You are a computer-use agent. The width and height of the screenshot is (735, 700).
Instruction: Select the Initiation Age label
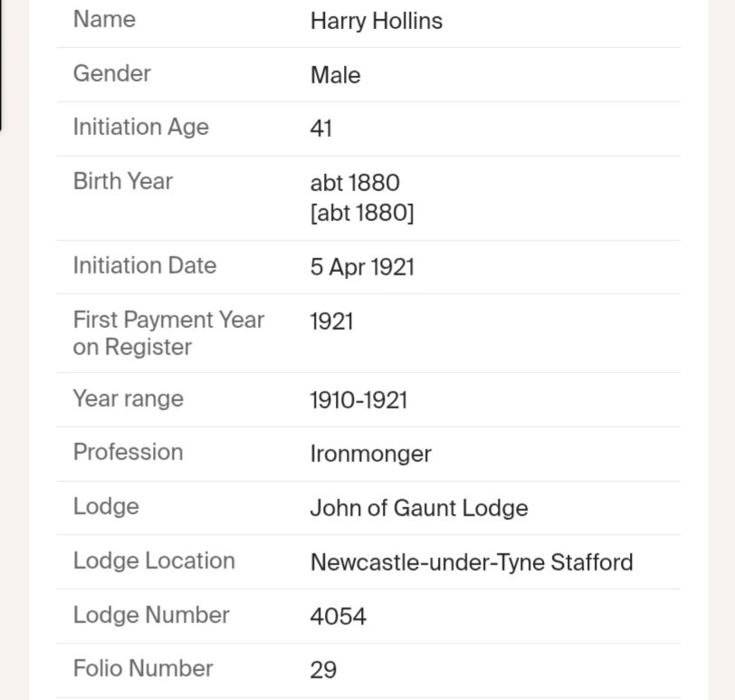click(141, 127)
